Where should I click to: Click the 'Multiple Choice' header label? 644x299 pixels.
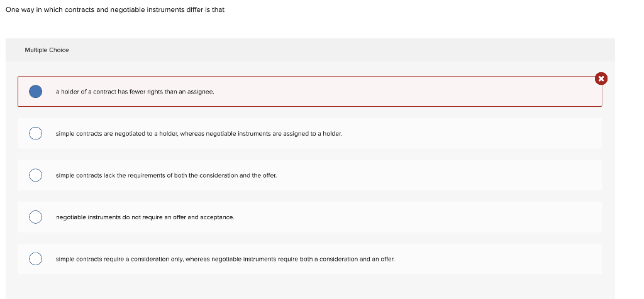point(47,50)
